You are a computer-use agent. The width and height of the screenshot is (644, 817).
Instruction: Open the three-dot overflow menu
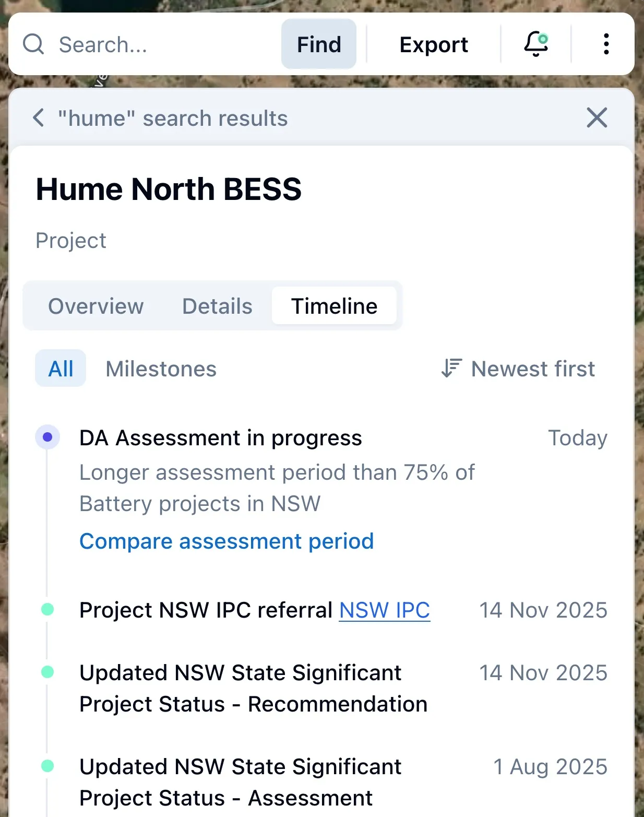pyautogui.click(x=605, y=44)
